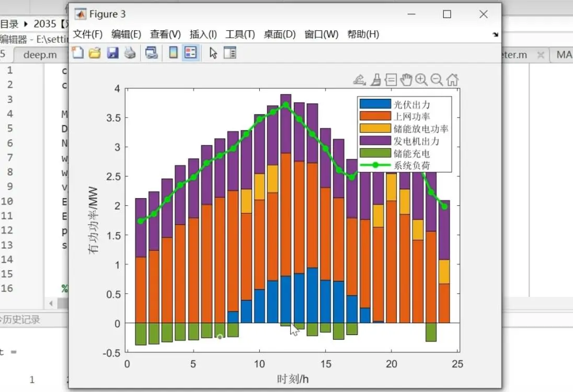
Task: Click the dock figure arrow at menu bar end
Action: pyautogui.click(x=495, y=34)
